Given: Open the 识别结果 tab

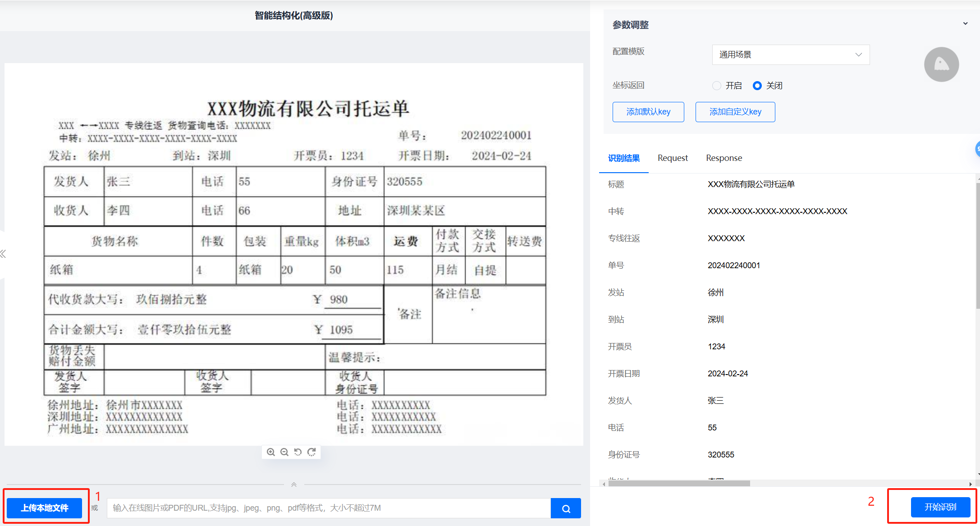Looking at the screenshot, I should coord(623,158).
